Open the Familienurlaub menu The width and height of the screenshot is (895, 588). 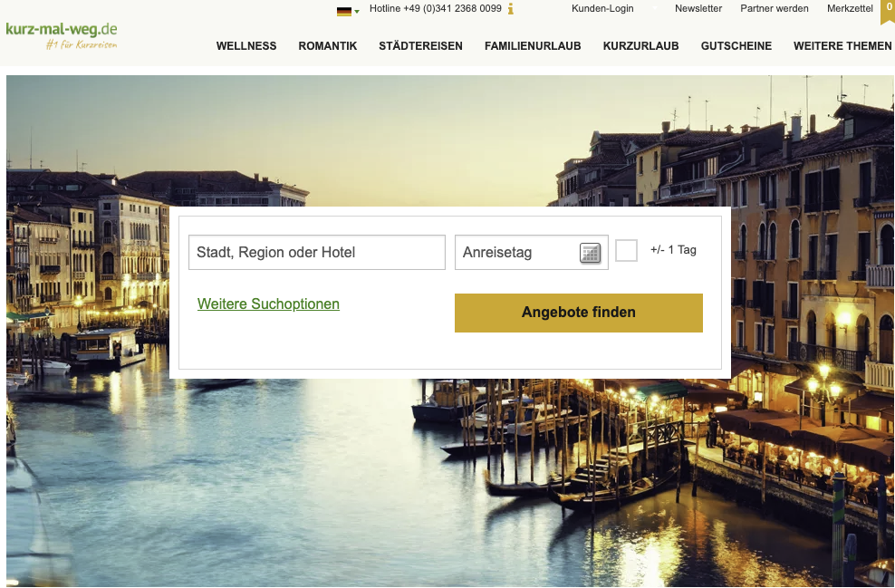point(533,45)
